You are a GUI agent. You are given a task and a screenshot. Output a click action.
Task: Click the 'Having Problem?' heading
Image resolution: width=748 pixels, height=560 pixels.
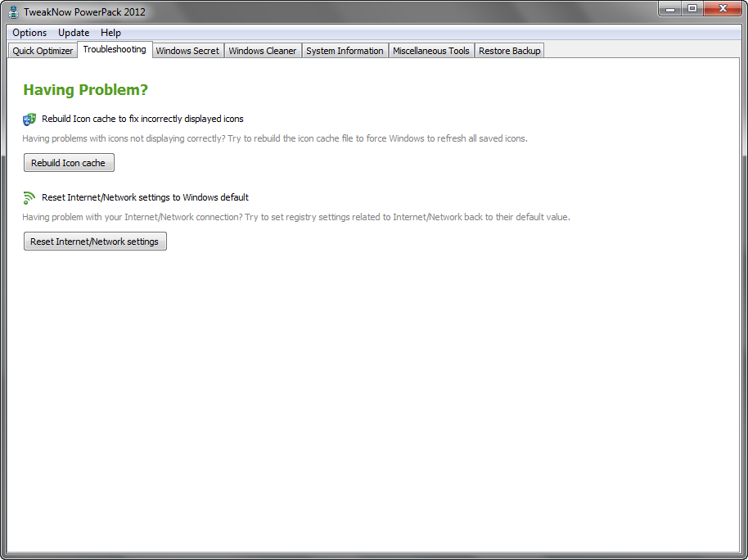[x=86, y=90]
